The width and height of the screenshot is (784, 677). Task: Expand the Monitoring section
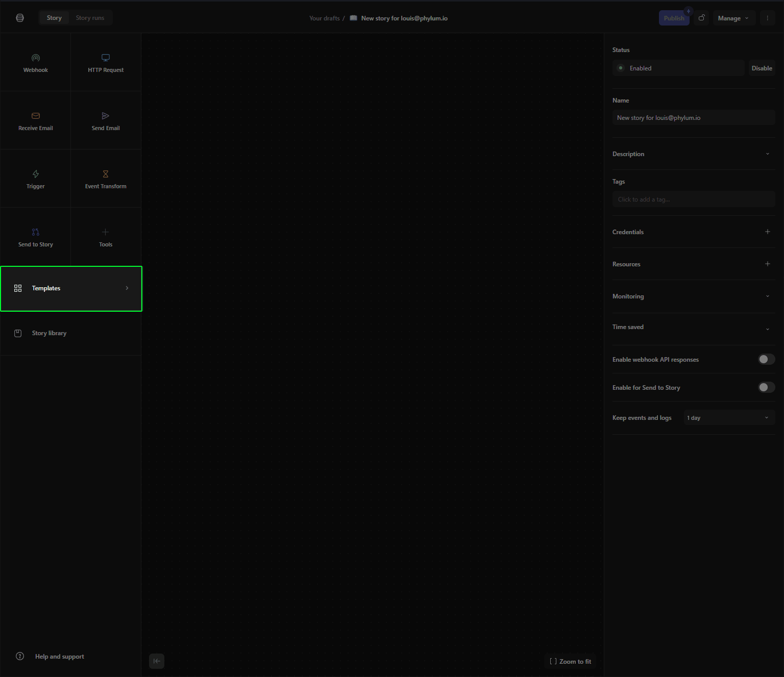click(767, 296)
